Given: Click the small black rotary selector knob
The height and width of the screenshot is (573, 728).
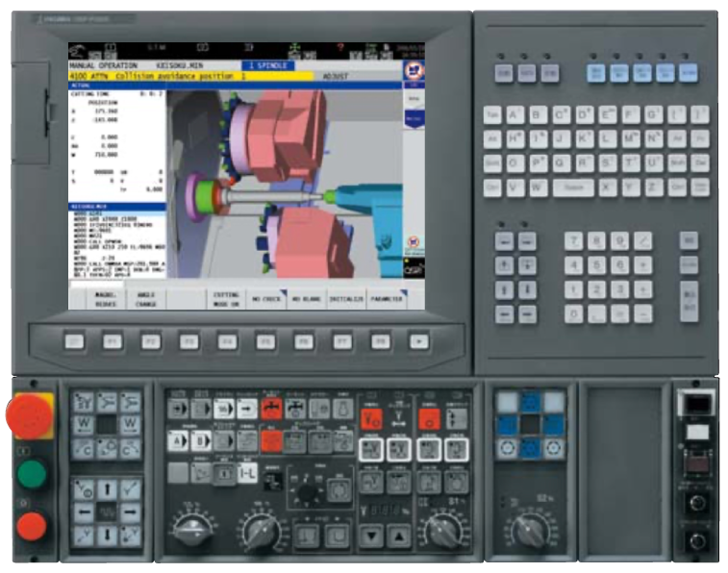Looking at the screenshot, I should tap(306, 493).
